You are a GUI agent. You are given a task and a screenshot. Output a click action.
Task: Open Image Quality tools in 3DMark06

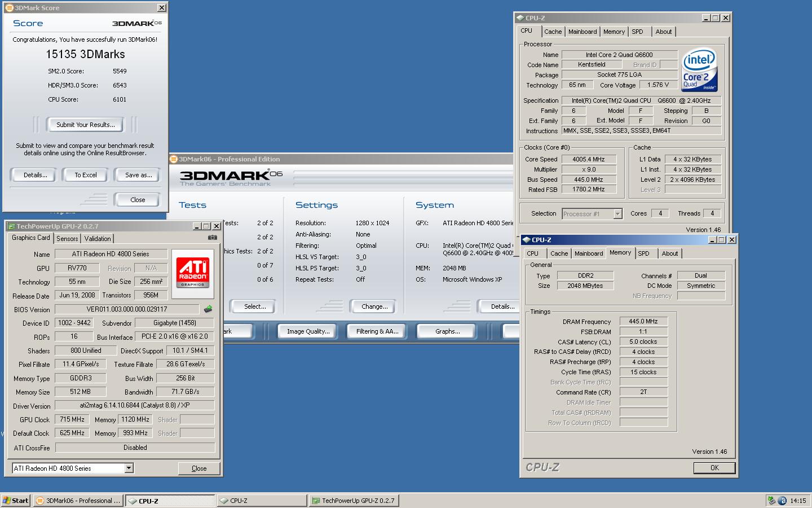[x=308, y=331]
